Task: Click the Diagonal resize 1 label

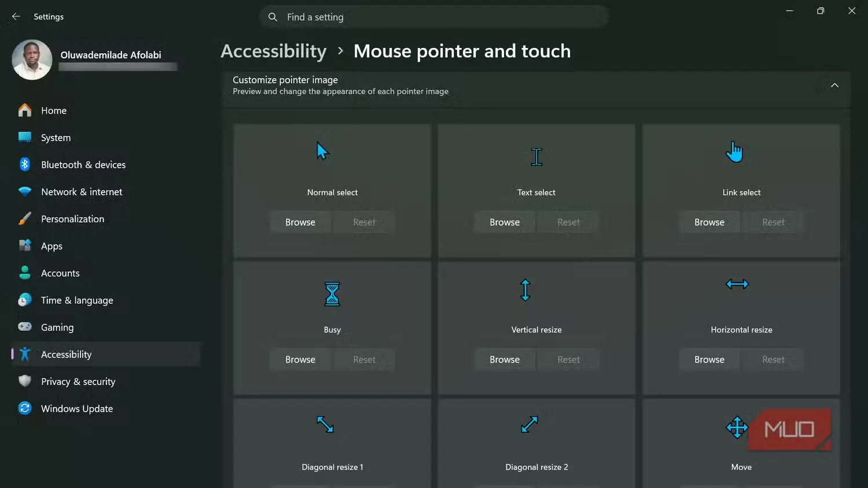Action: [x=332, y=467]
